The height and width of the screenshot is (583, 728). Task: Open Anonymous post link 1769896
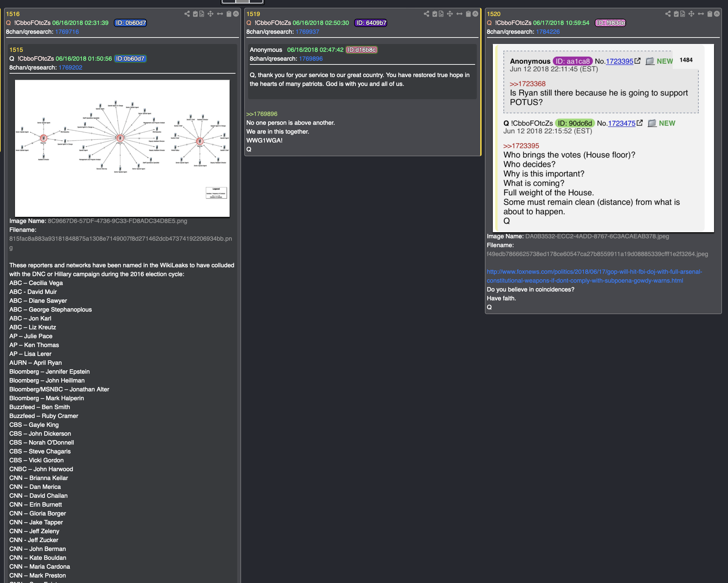[311, 59]
